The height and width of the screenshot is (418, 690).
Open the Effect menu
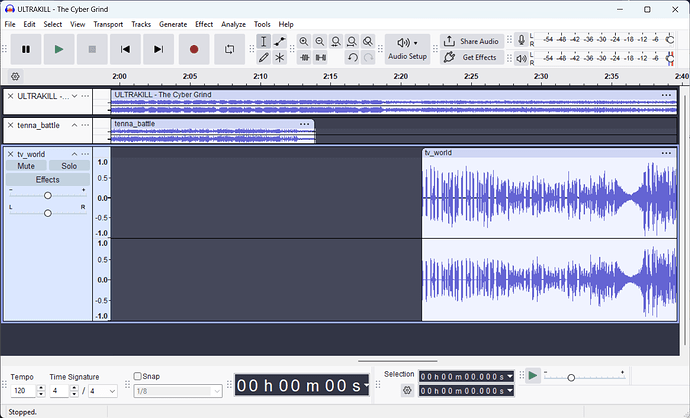(x=204, y=24)
